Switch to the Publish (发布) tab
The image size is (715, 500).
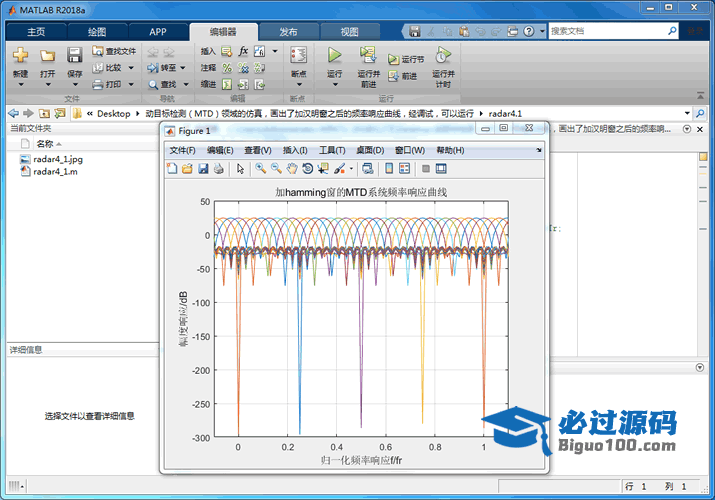tap(288, 32)
